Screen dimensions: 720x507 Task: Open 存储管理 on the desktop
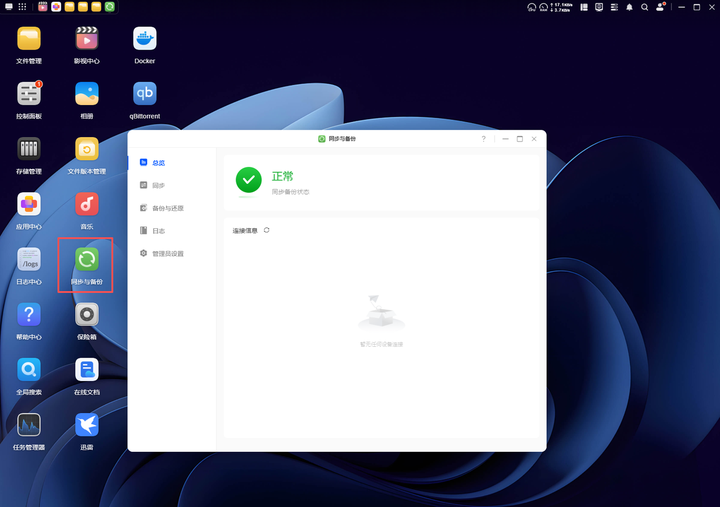(x=29, y=149)
